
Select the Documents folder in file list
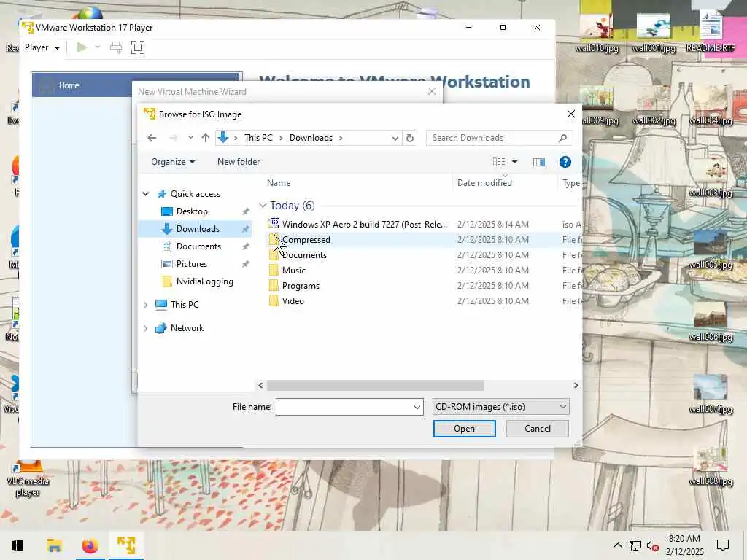point(304,255)
